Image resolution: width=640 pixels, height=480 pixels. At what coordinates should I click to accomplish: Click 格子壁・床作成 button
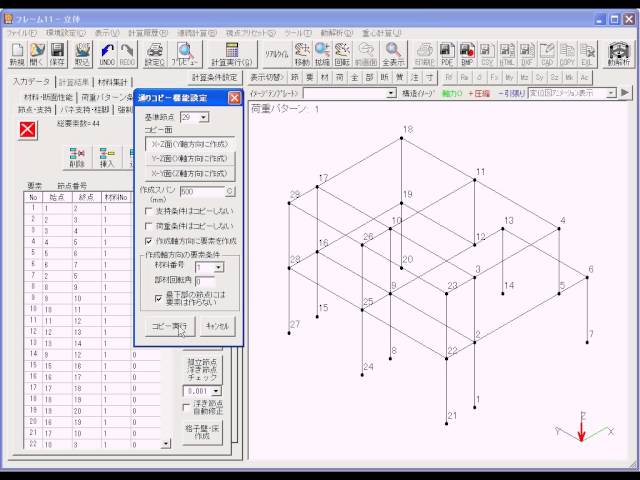pos(202,432)
